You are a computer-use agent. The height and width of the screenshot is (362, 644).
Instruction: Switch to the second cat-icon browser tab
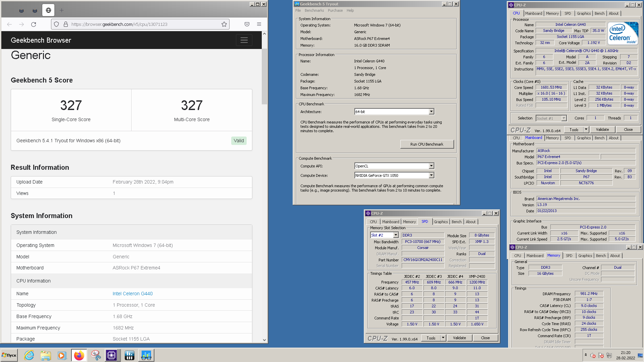coord(35,10)
